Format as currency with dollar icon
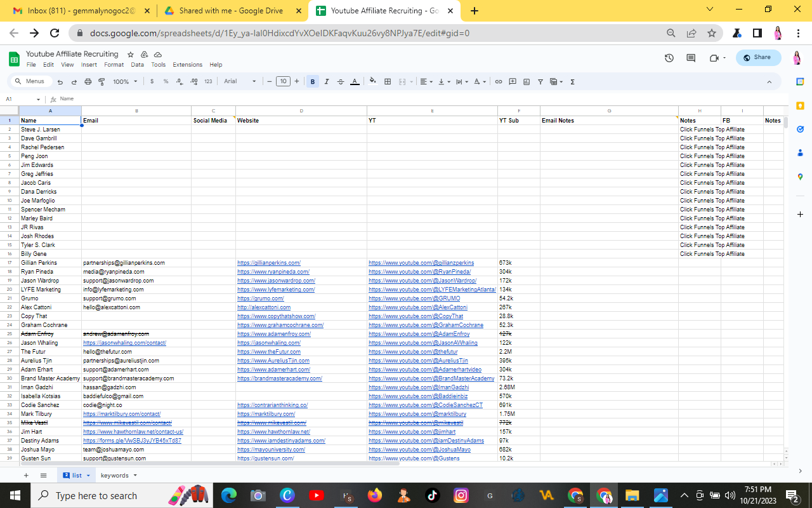Screen dimensions: 812x508 tap(152, 81)
